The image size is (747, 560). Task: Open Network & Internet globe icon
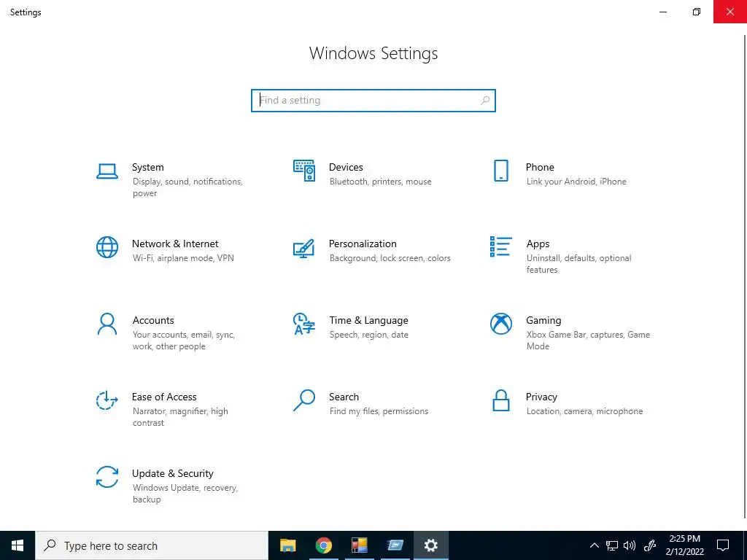pos(107,247)
